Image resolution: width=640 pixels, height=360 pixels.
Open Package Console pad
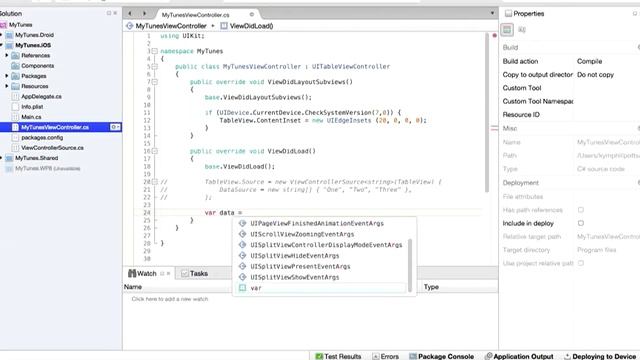pyautogui.click(x=441, y=356)
